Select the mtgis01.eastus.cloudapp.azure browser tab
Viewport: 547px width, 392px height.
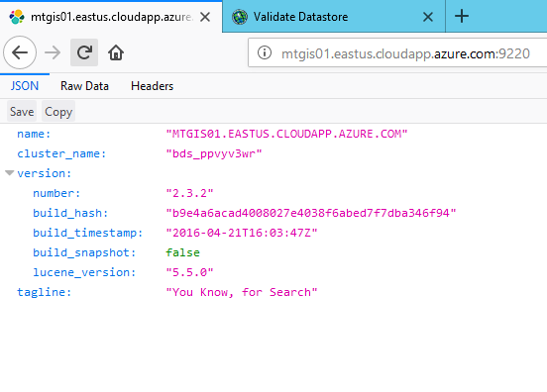pos(111,17)
